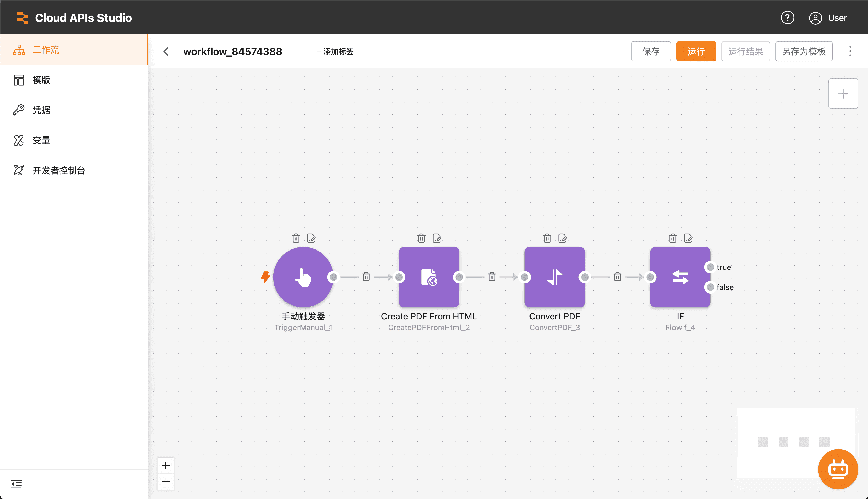Open the help question mark icon
This screenshot has width=868, height=499.
pos(787,17)
